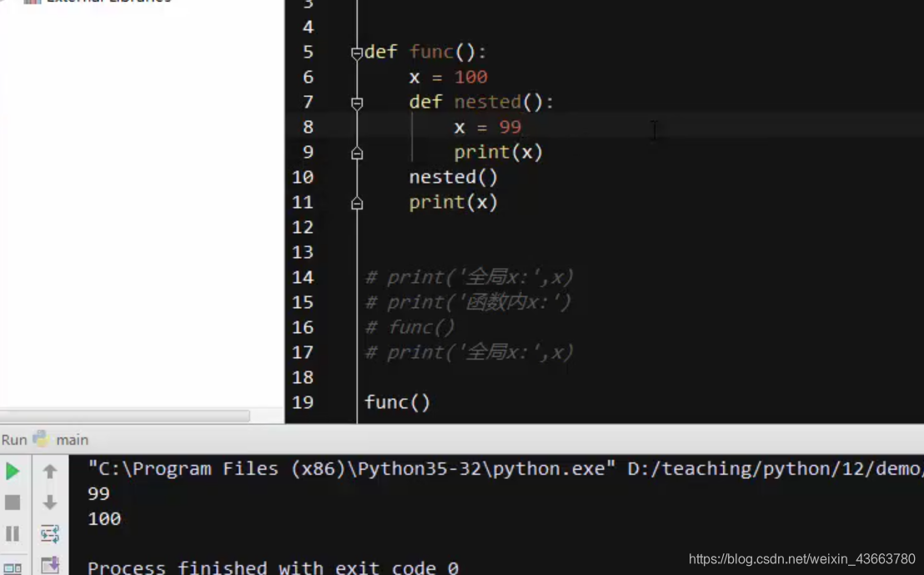Stop the running process using square icon
924x575 pixels.
click(13, 502)
